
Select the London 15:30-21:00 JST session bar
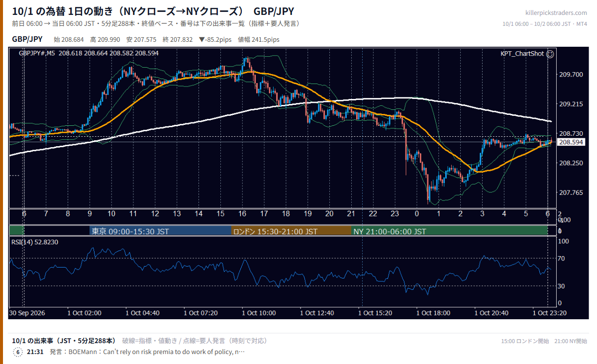point(292,231)
